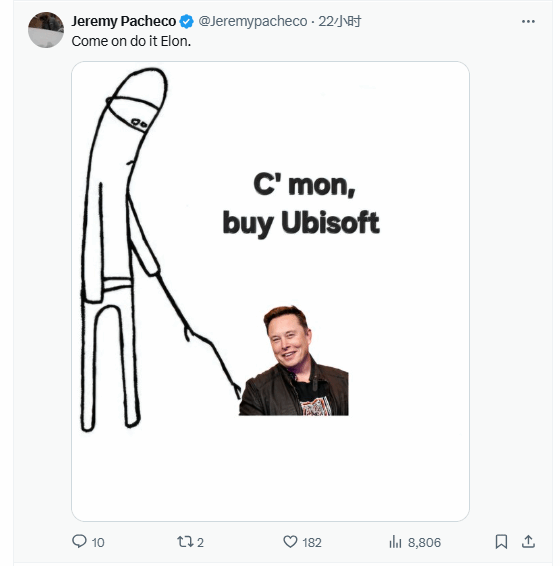Screen dimensions: 560x566
Task: Open the attached meme image
Action: (270, 291)
